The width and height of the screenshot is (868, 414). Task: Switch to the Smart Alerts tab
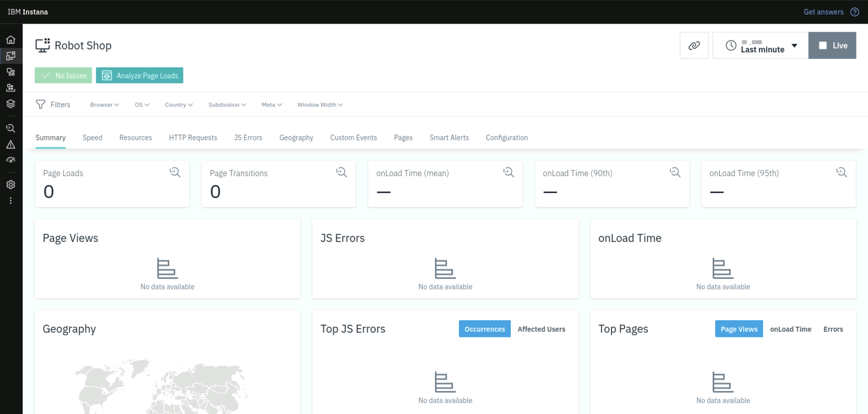point(449,138)
